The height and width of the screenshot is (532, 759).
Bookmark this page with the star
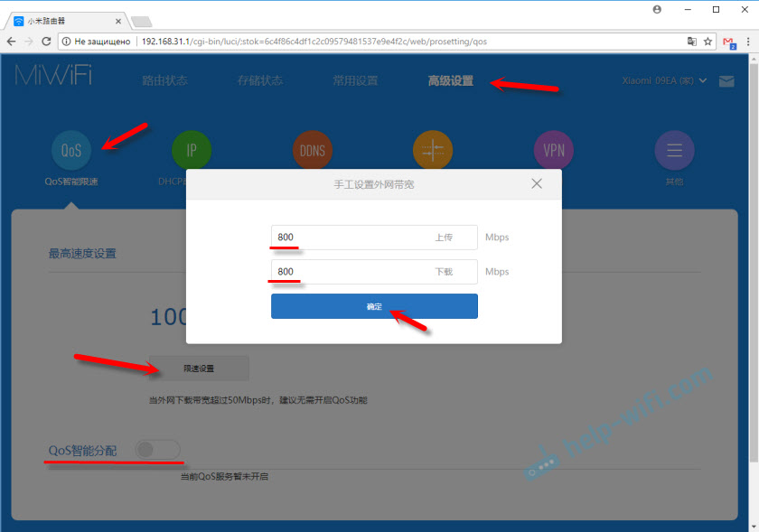tap(707, 42)
